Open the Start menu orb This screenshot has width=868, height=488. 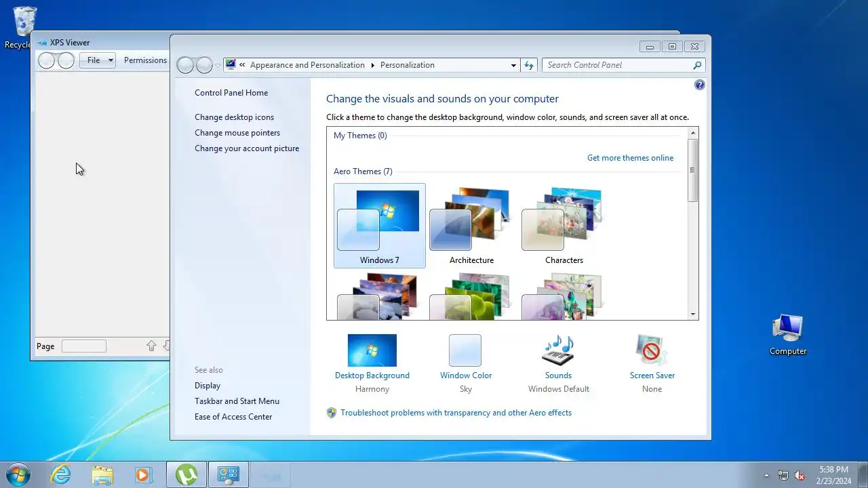(x=18, y=475)
